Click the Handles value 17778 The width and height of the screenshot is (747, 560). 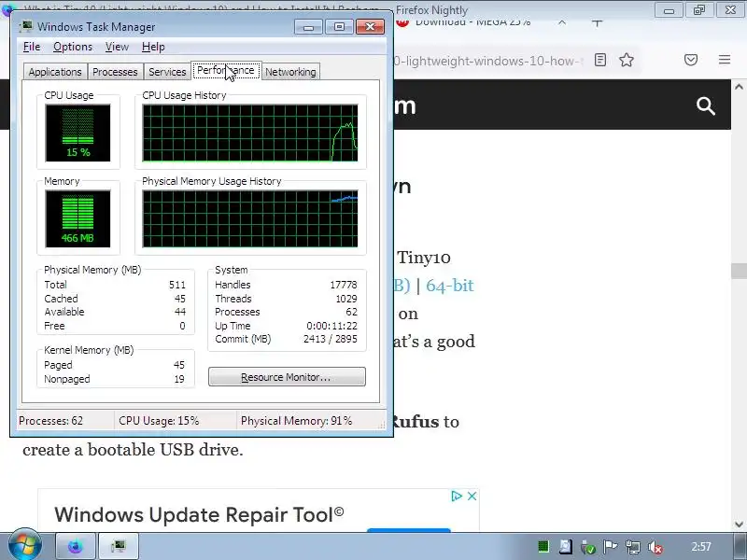(343, 285)
